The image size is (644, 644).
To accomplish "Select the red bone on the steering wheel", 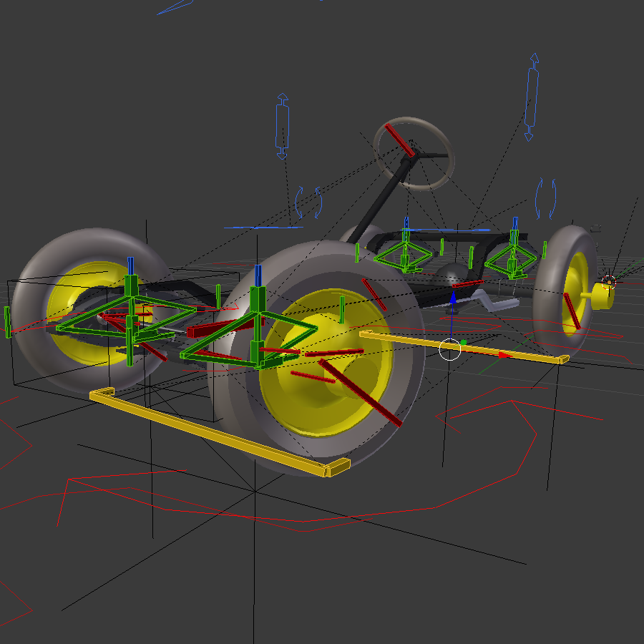I will pyautogui.click(x=399, y=140).
